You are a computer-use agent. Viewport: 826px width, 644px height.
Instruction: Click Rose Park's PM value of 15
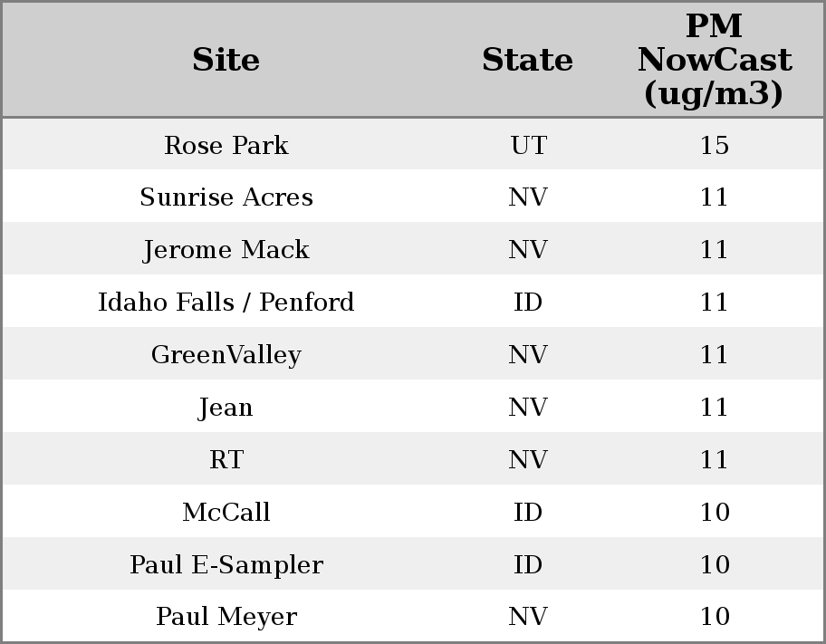715,145
